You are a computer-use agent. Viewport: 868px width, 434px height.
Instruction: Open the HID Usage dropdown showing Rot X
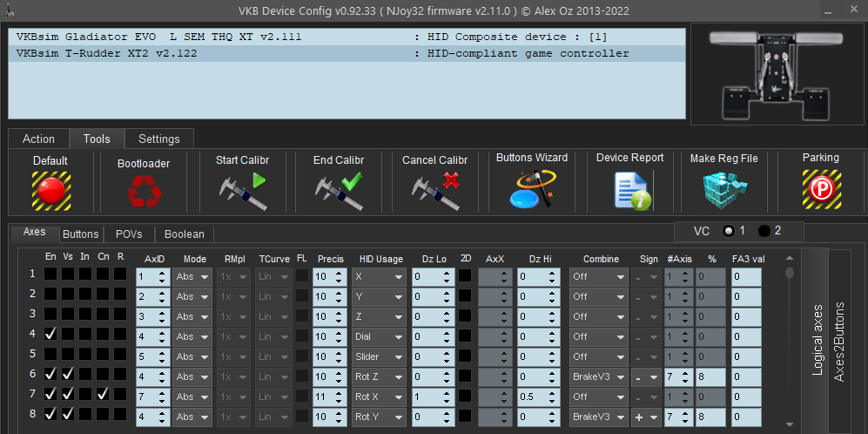click(379, 397)
